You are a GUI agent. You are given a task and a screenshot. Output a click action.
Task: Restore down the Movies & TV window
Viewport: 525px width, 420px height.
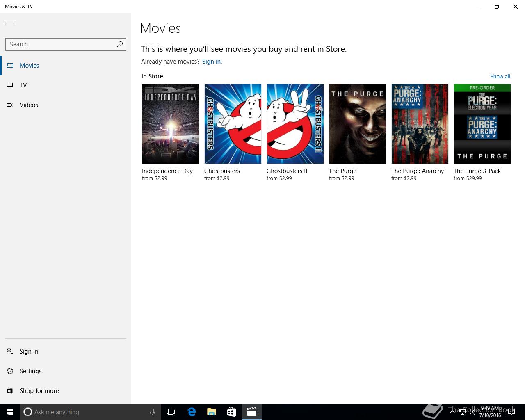[x=497, y=7]
